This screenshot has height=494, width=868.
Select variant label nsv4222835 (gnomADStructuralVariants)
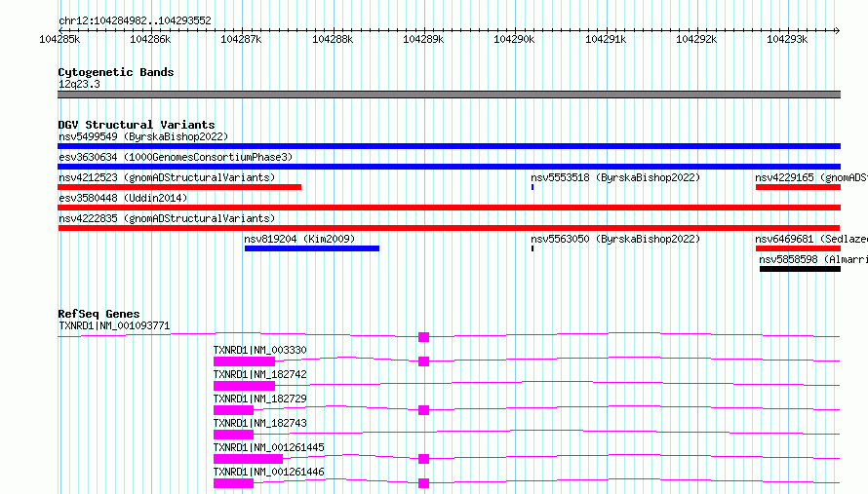coord(167,218)
